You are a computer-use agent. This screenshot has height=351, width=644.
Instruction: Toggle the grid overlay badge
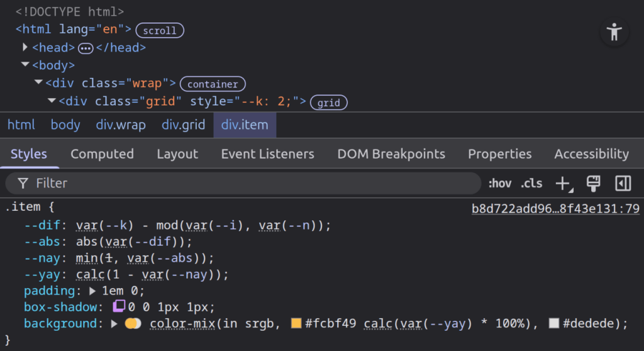(328, 103)
